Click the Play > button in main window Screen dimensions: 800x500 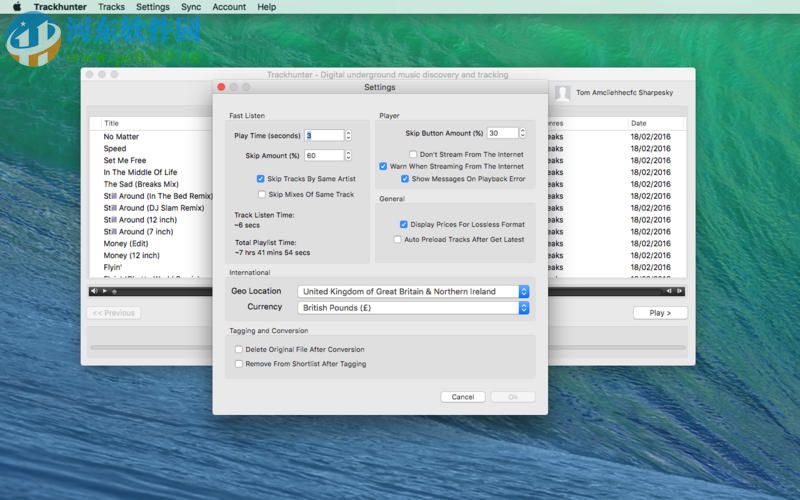pos(660,313)
